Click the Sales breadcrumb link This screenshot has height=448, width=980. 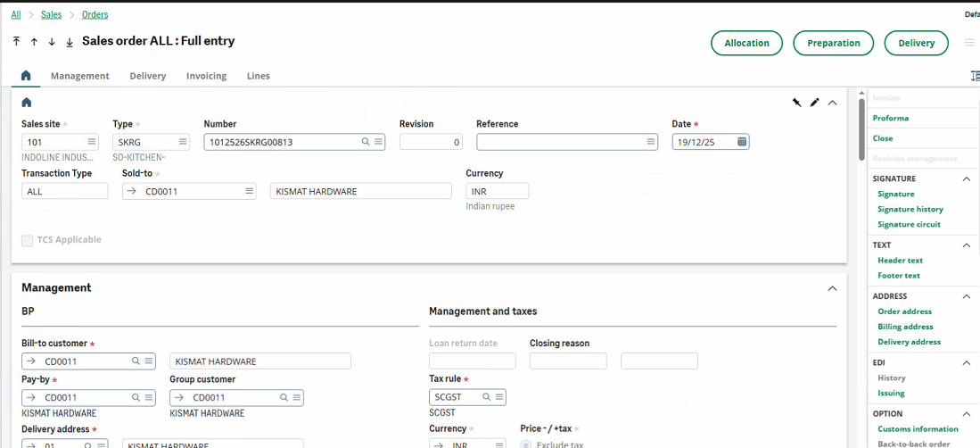[51, 14]
